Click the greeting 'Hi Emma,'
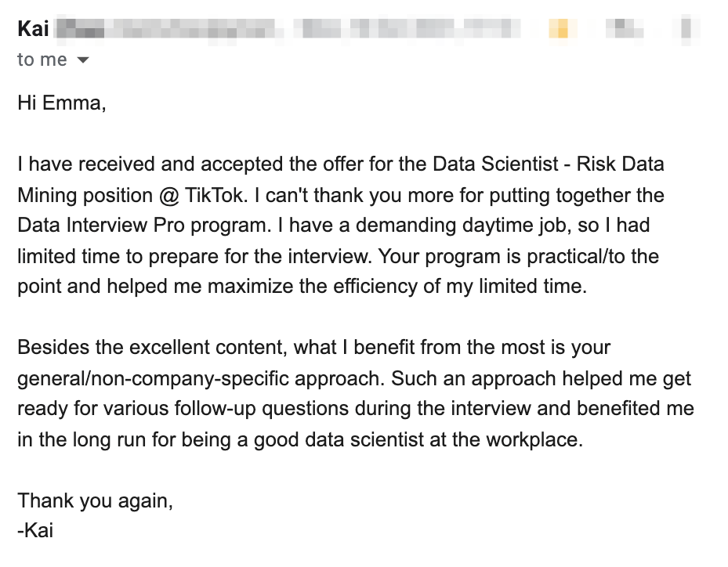Screen dimensions: 728x567 62,103
